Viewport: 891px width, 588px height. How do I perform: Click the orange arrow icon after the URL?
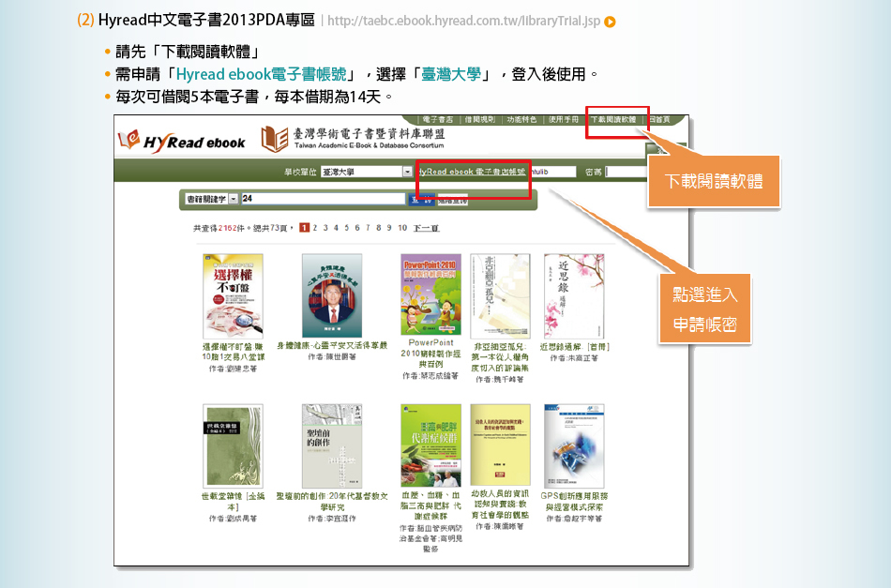pos(610,23)
